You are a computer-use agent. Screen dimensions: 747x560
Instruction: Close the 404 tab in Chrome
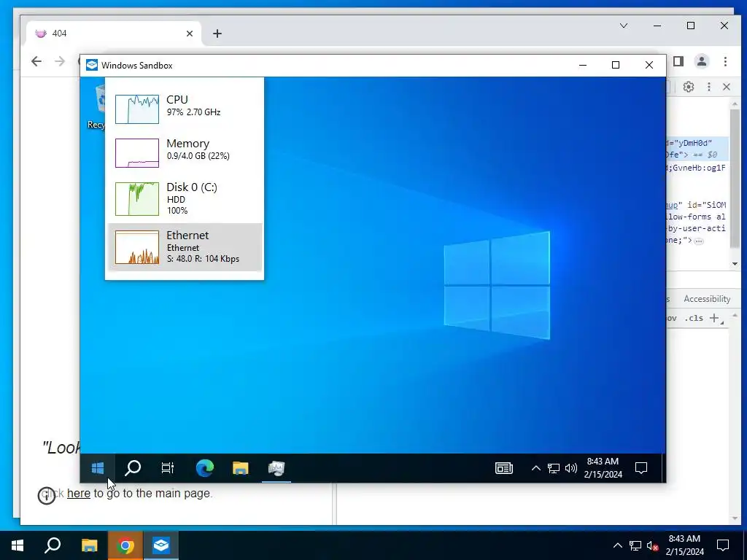(x=190, y=34)
